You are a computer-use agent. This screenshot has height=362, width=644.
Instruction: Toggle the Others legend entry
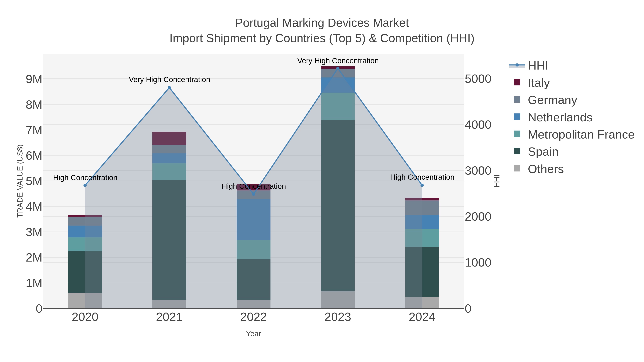pos(538,169)
